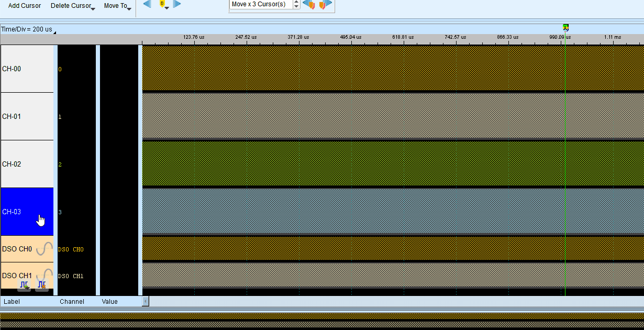
Task: Move cursors right with the shield arrow icon
Action: click(325, 5)
